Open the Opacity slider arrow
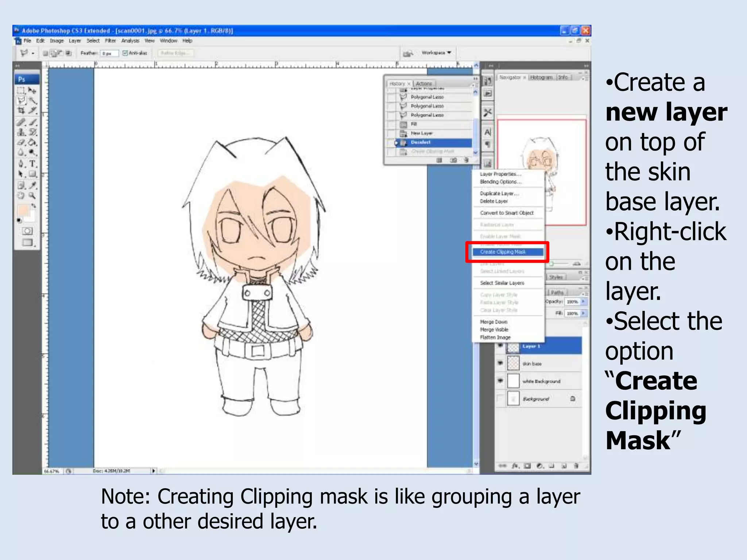Image resolution: width=747 pixels, height=560 pixels. coord(583,302)
